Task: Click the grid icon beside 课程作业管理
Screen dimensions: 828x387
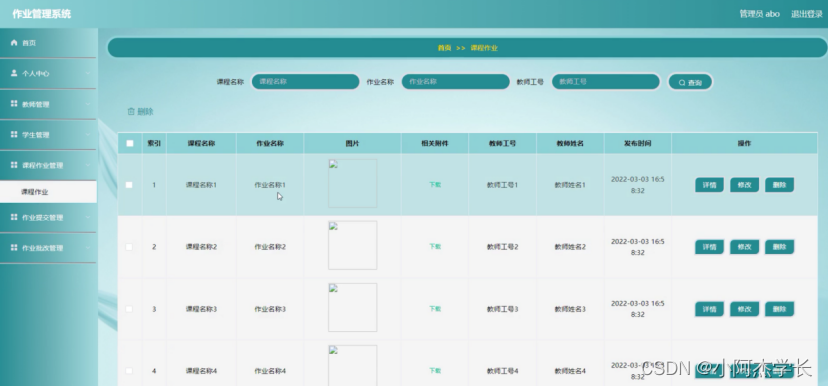Action: [14, 165]
